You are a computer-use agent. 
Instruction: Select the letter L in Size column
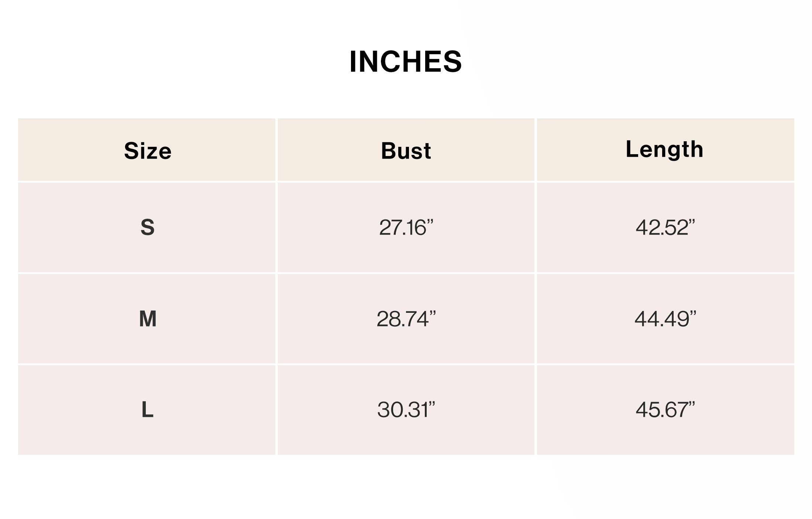[148, 410]
